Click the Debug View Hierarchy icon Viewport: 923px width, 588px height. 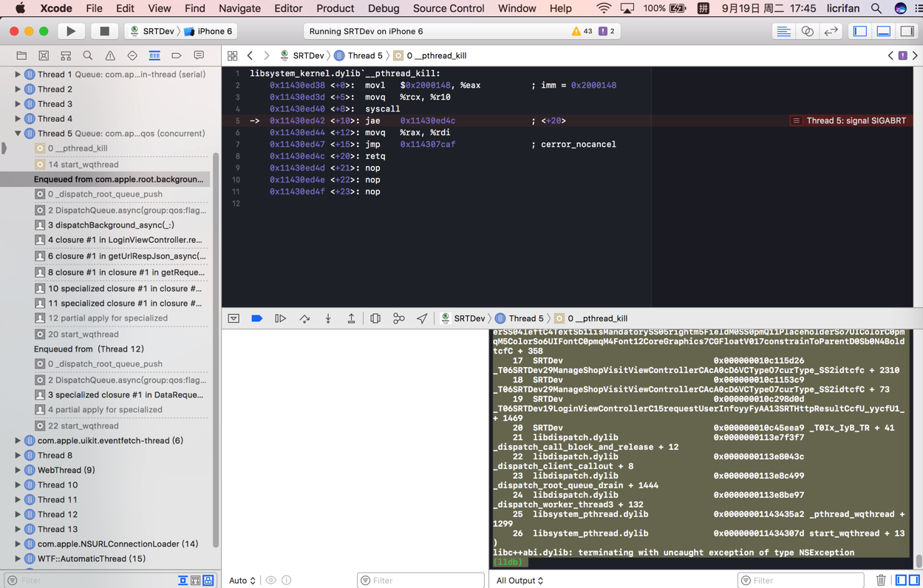[x=375, y=318]
